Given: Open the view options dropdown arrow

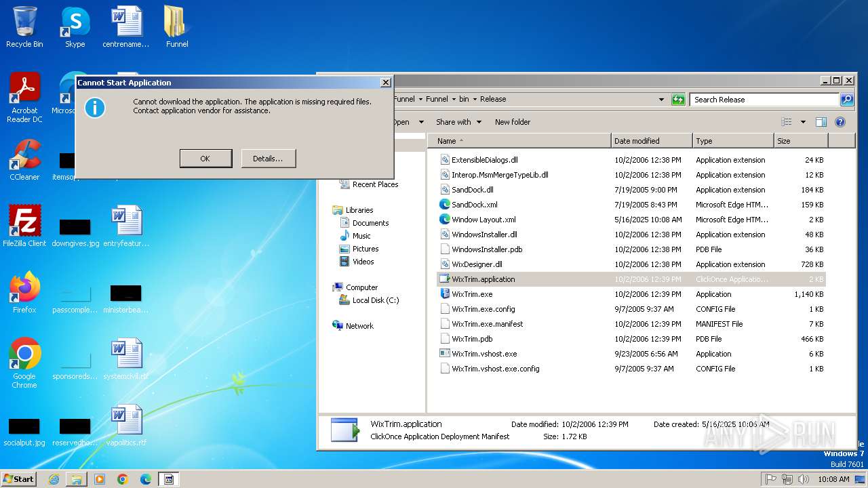Looking at the screenshot, I should click(x=803, y=122).
